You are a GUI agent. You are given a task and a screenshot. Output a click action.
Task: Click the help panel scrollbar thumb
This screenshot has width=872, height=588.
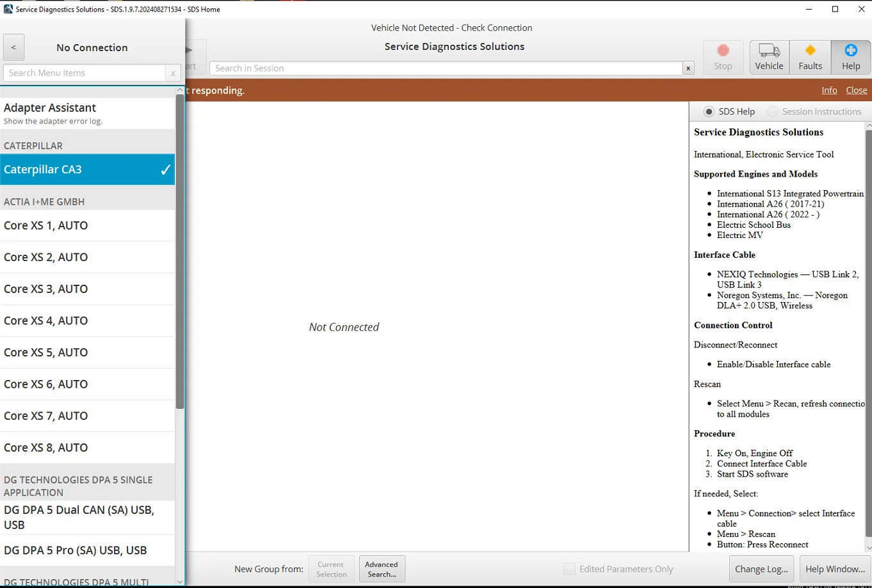(868, 333)
